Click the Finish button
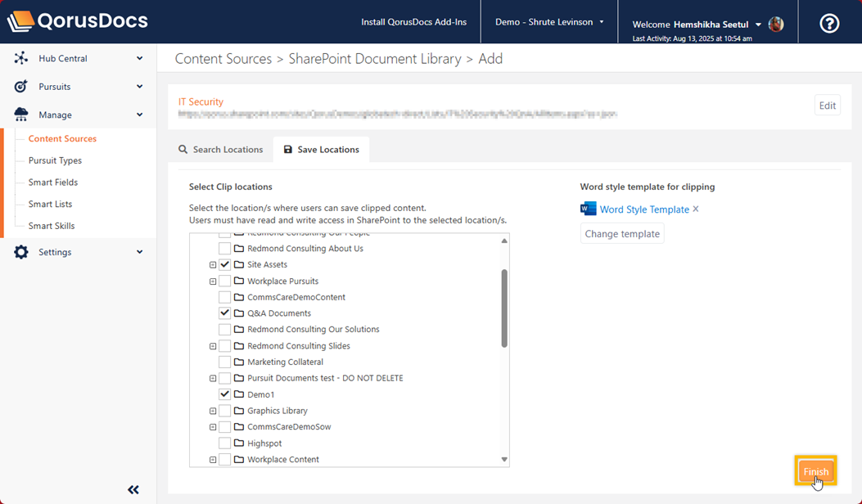The image size is (862, 504). coord(815,471)
